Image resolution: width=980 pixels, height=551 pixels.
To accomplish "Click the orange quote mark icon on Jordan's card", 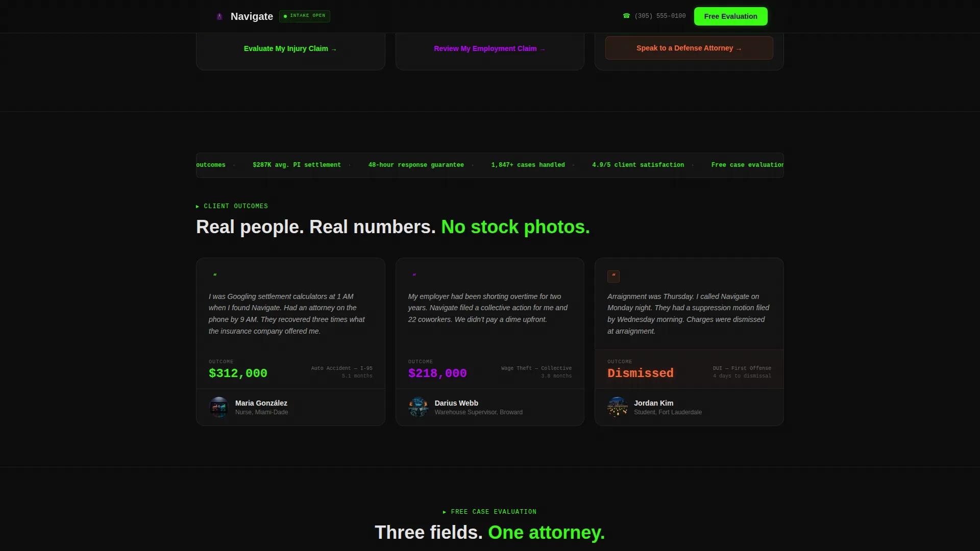I will [614, 276].
